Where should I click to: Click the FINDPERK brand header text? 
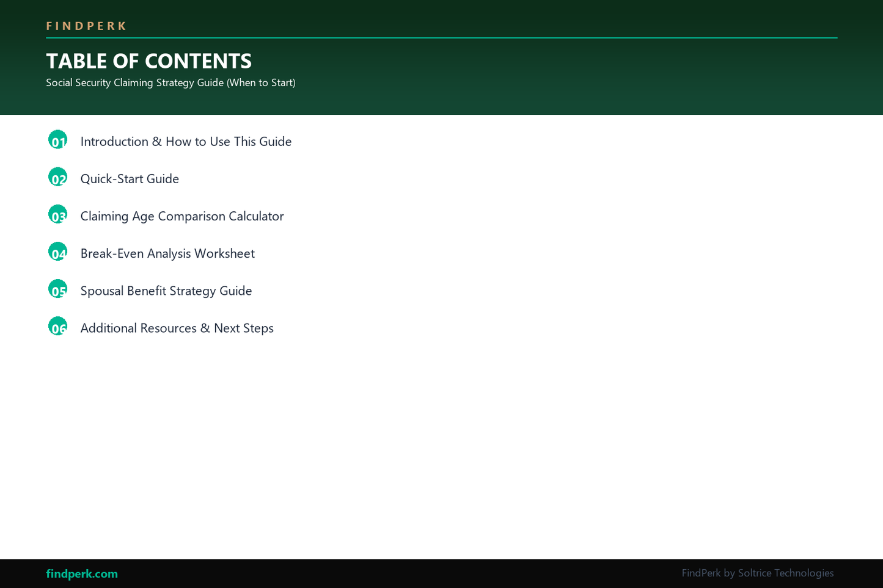(x=86, y=26)
